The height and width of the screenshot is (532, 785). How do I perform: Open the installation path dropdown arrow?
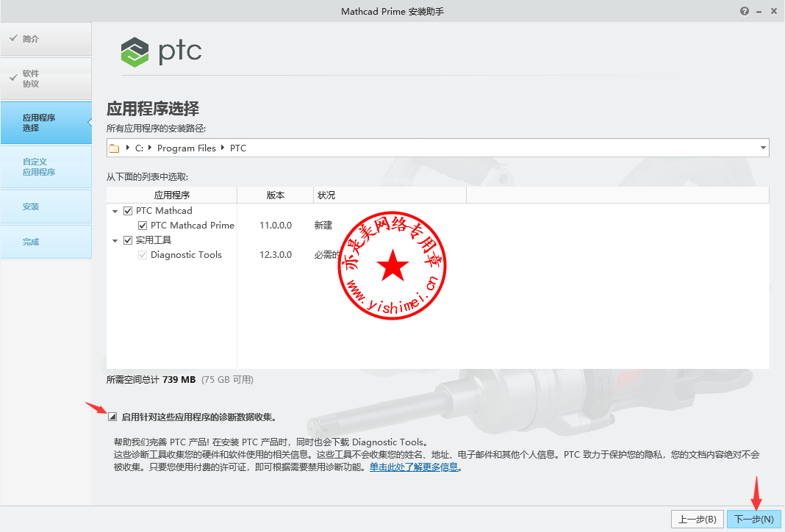(x=763, y=148)
